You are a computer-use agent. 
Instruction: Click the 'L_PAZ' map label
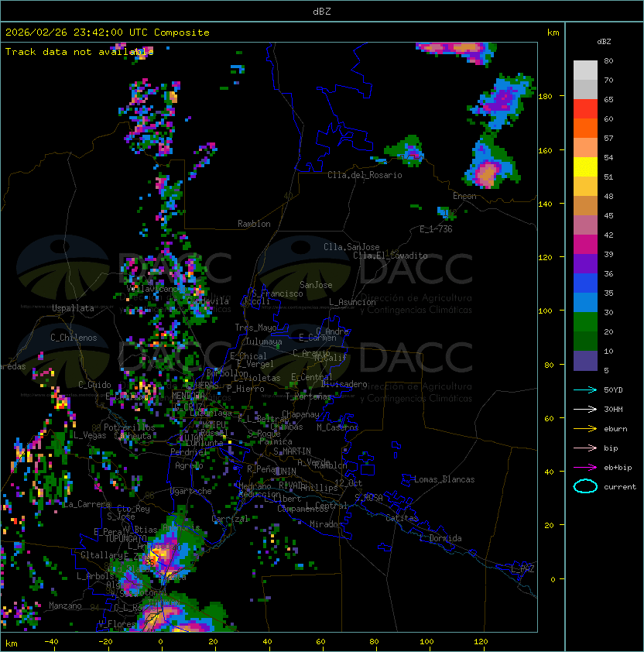[522, 569]
